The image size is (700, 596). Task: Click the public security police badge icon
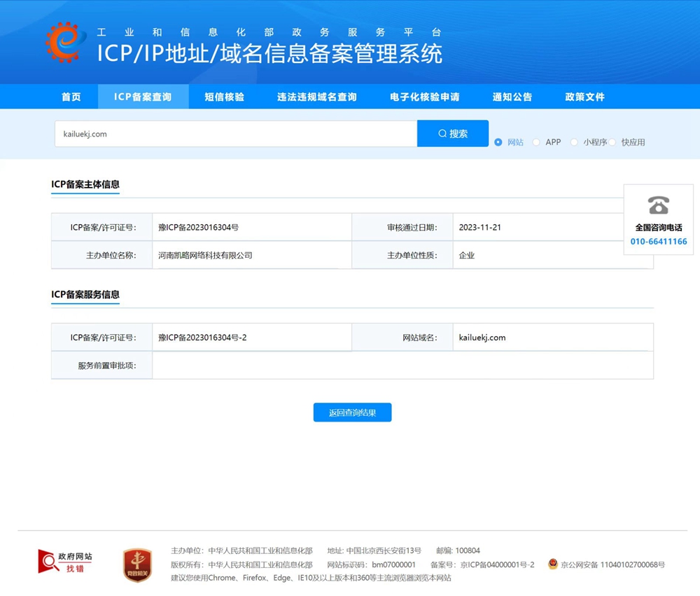[553, 564]
